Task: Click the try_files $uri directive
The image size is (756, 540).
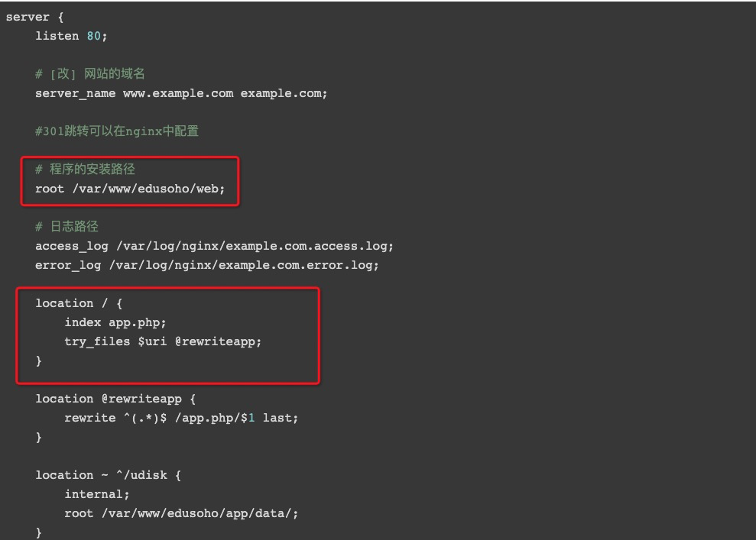Action: (115, 341)
